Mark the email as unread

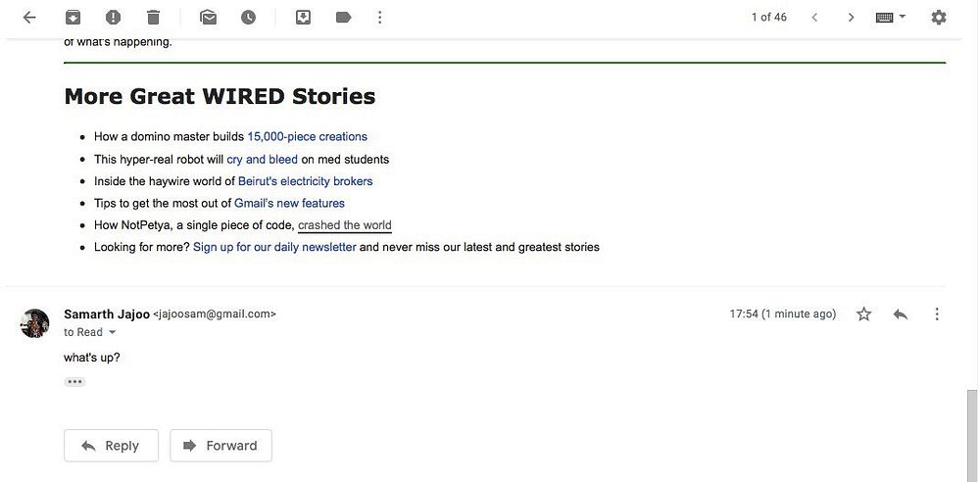(208, 17)
